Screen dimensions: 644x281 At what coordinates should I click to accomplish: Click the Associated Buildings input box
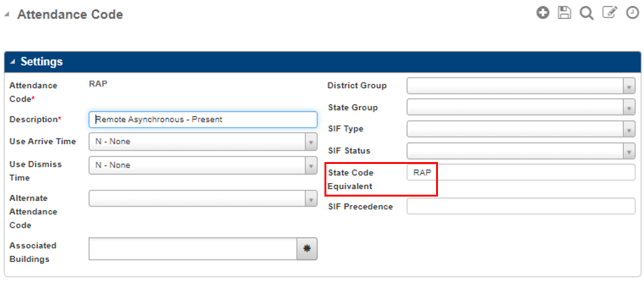(193, 249)
